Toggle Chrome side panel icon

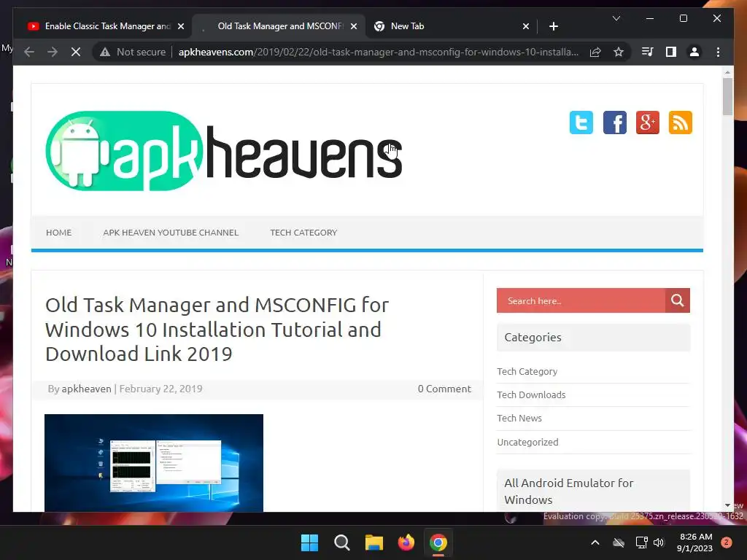click(x=671, y=52)
